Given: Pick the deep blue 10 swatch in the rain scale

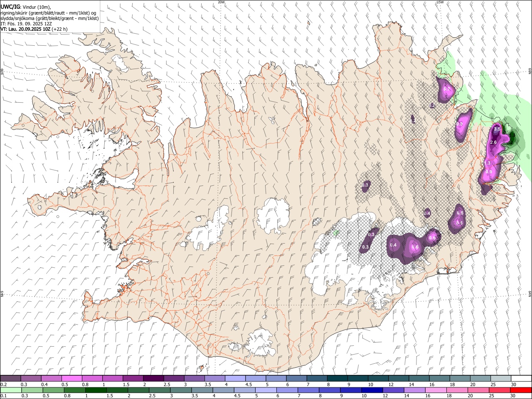Looking at the screenshot, I should click(x=372, y=390).
